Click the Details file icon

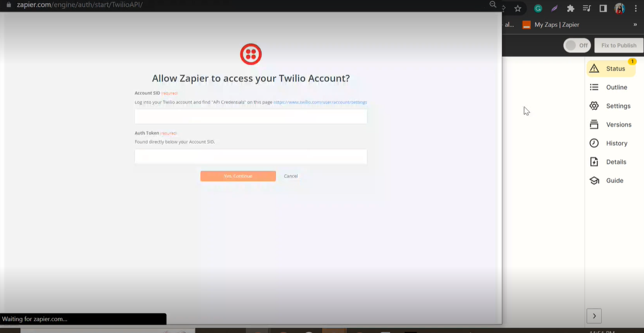594,162
